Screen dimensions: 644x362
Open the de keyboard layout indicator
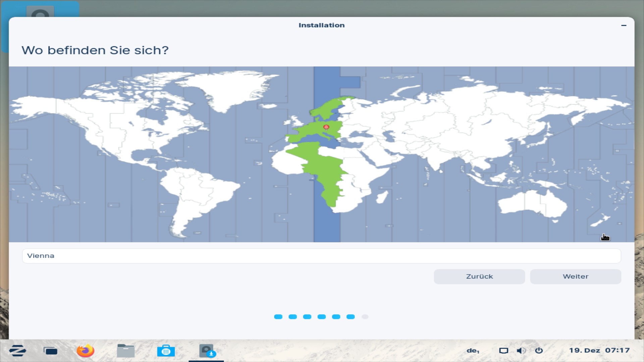pos(473,351)
